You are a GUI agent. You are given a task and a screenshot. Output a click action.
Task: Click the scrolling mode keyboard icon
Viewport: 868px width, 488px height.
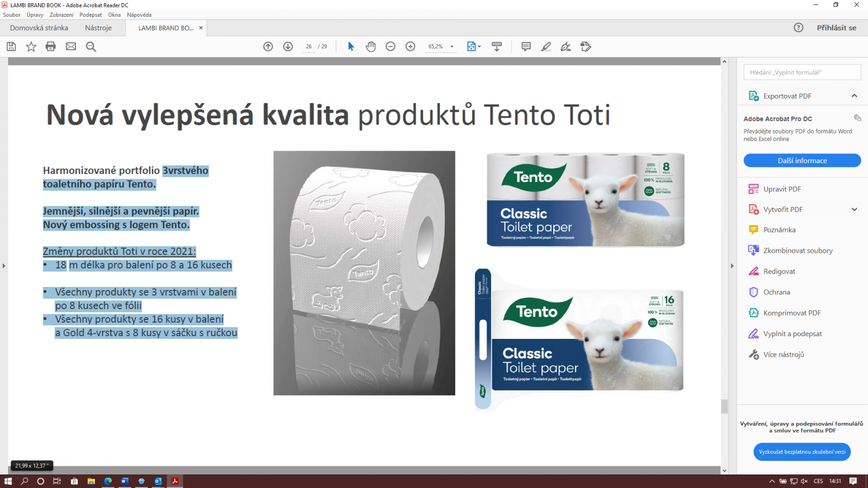point(496,47)
